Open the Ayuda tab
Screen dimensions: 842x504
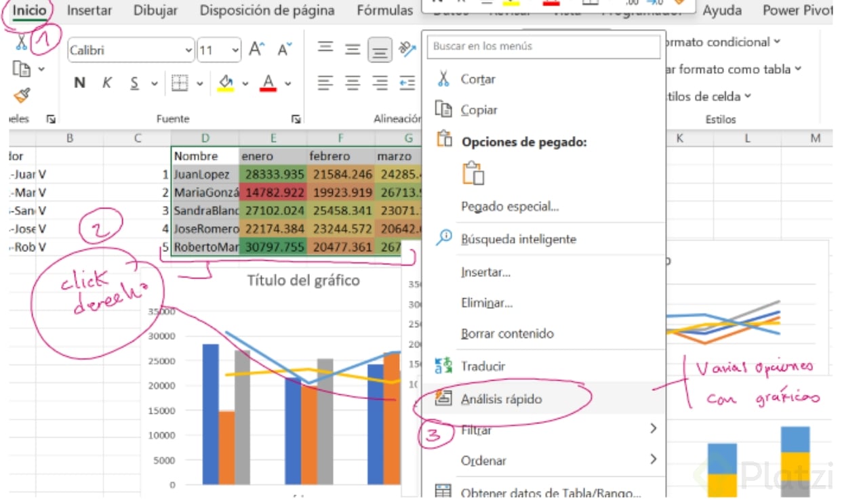point(722,10)
